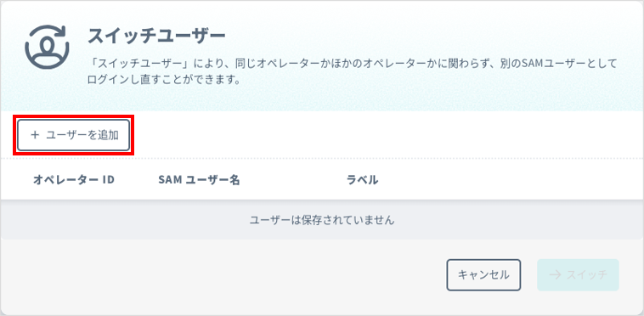Sort by オペレーター ID column header

(x=74, y=180)
